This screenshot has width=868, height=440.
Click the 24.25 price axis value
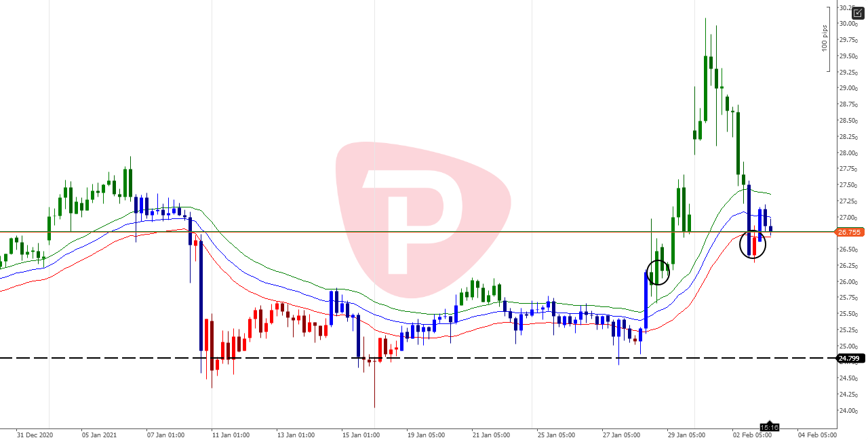click(x=848, y=395)
